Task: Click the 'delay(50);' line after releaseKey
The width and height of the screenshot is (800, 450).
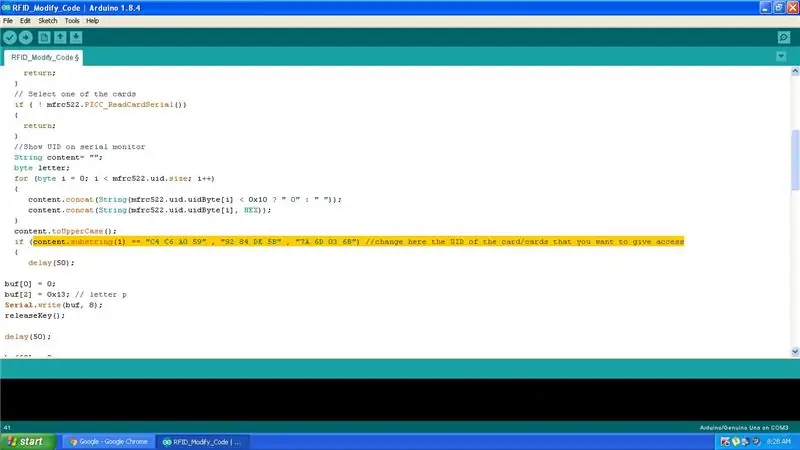Action: point(28,337)
